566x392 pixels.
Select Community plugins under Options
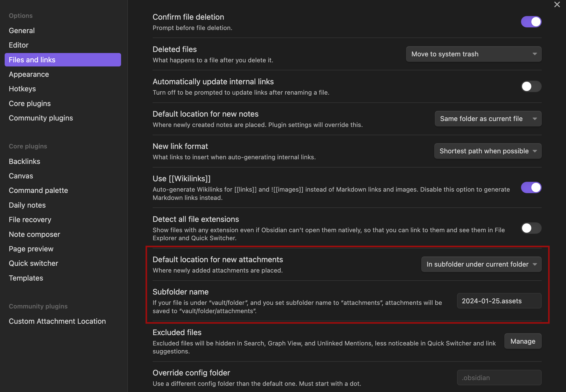click(41, 118)
